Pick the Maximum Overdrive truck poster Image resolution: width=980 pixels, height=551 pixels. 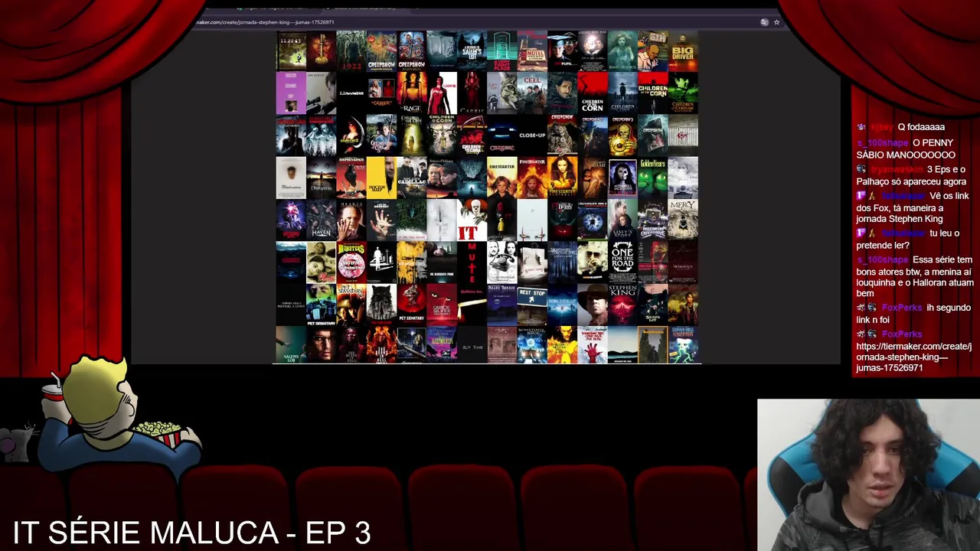coord(652,220)
